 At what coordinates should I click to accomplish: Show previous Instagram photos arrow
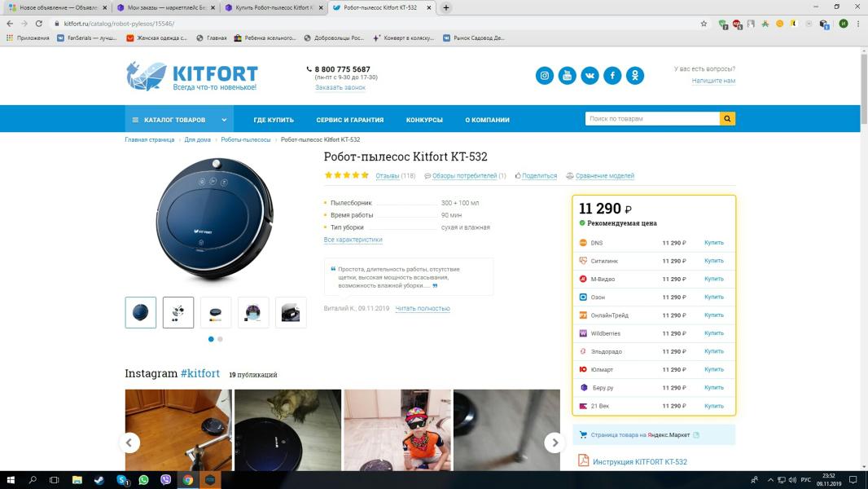(129, 443)
